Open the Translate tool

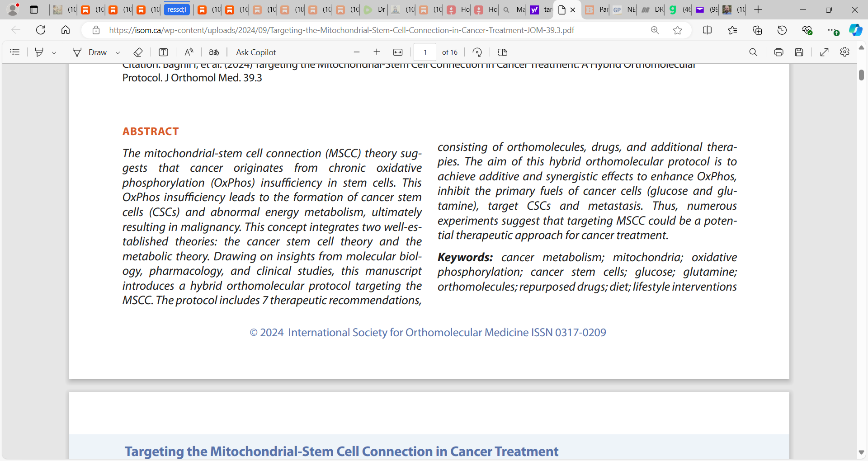[x=214, y=52]
